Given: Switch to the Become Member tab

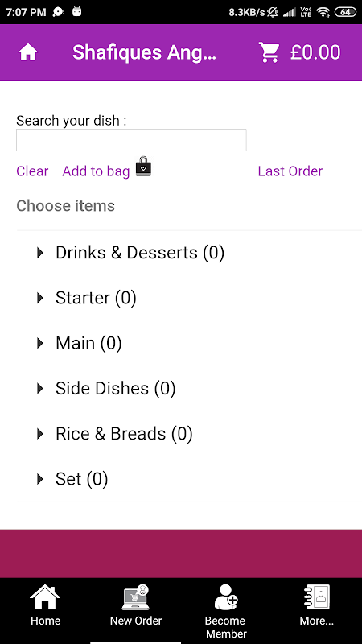Looking at the screenshot, I should [226, 609].
